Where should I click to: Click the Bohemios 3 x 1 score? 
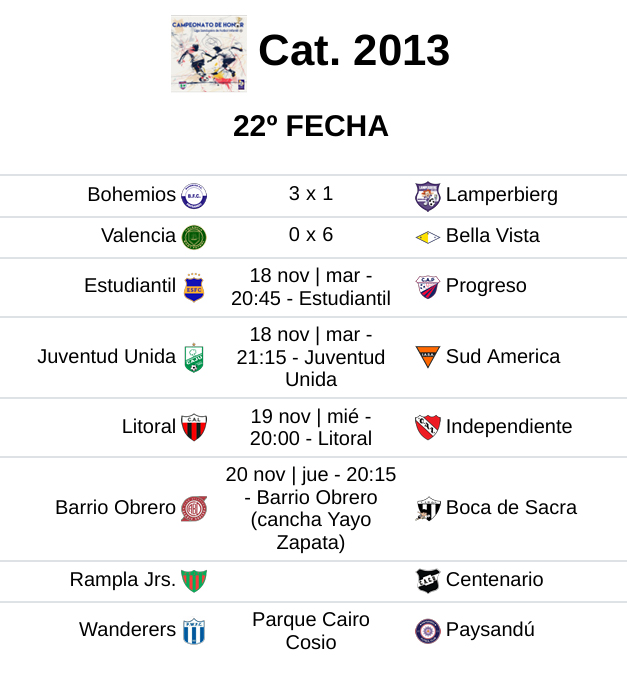pos(311,194)
